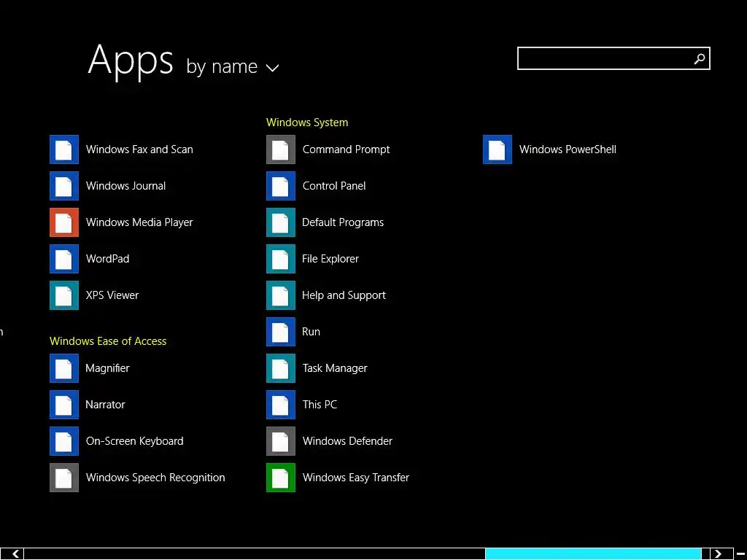
Task: Open the orange Windows Media Player icon
Action: pyautogui.click(x=64, y=222)
